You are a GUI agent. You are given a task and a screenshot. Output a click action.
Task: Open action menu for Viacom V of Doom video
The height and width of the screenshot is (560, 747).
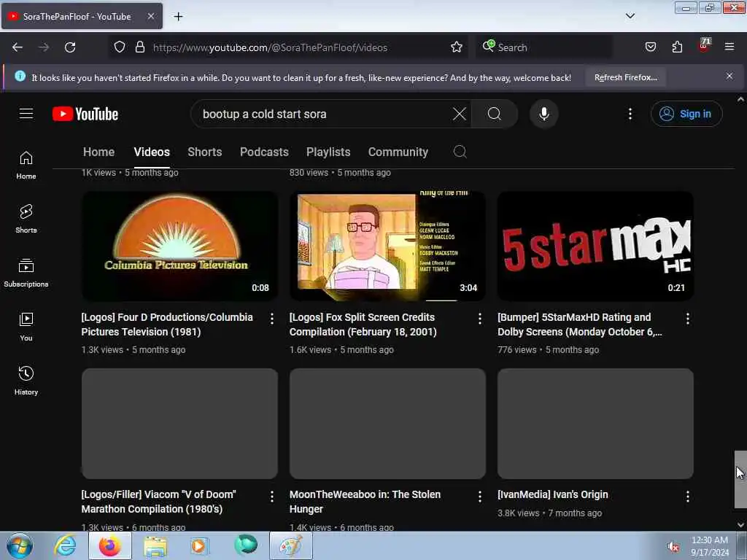click(271, 496)
